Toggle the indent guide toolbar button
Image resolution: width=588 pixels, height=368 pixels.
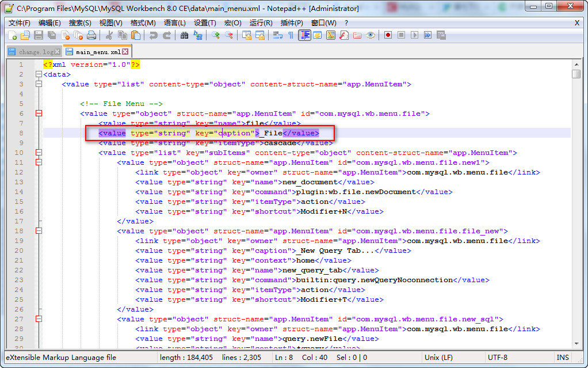pos(304,35)
